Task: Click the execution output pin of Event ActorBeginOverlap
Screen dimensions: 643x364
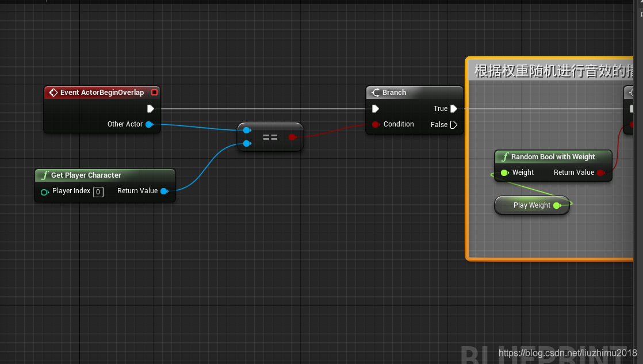Action: pos(151,109)
